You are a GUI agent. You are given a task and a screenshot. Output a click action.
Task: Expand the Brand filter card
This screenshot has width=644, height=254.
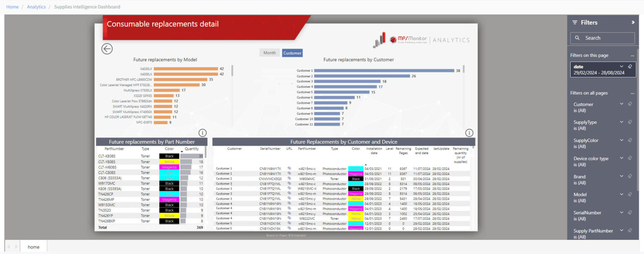point(621,176)
